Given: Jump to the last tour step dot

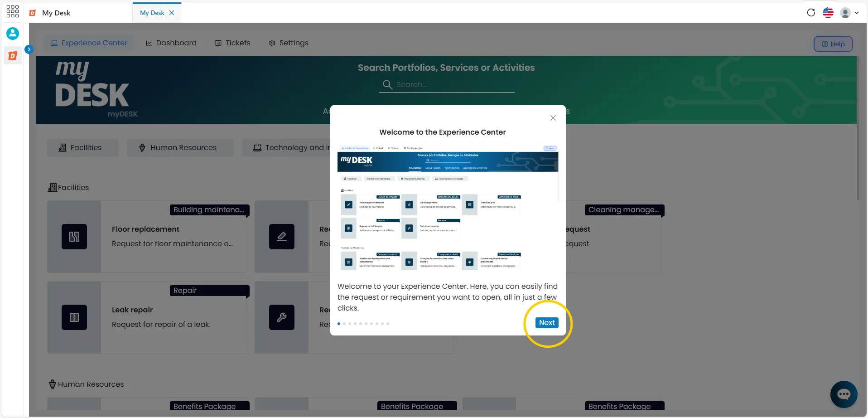Looking at the screenshot, I should click(388, 324).
